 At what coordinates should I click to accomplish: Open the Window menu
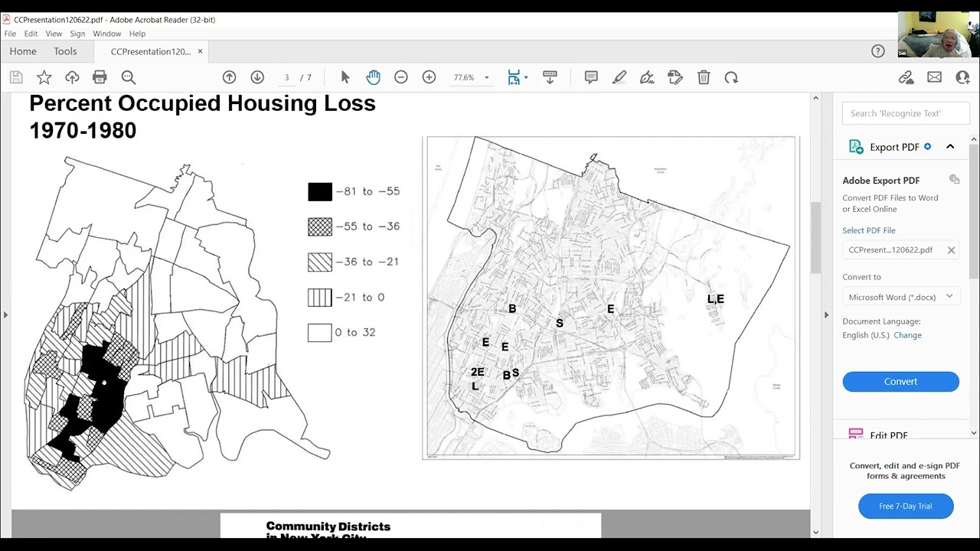tap(107, 34)
